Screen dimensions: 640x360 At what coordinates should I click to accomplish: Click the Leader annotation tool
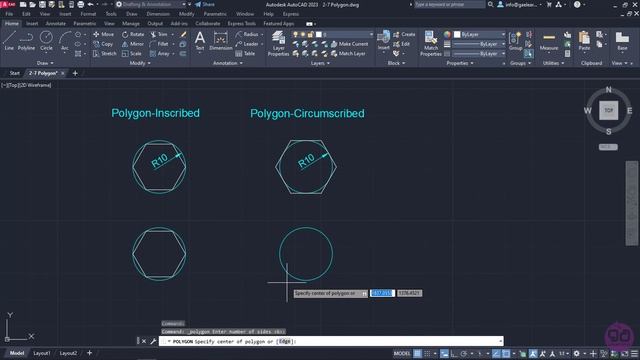(247, 44)
